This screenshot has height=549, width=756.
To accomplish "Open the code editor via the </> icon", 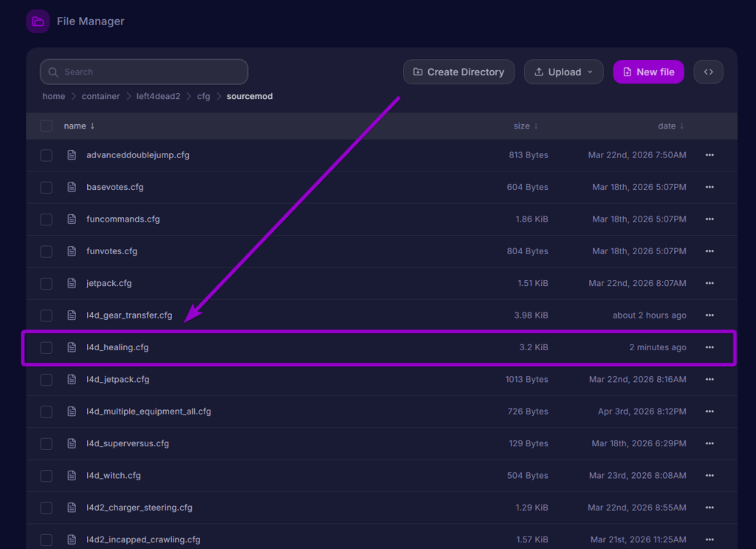I will pos(708,72).
